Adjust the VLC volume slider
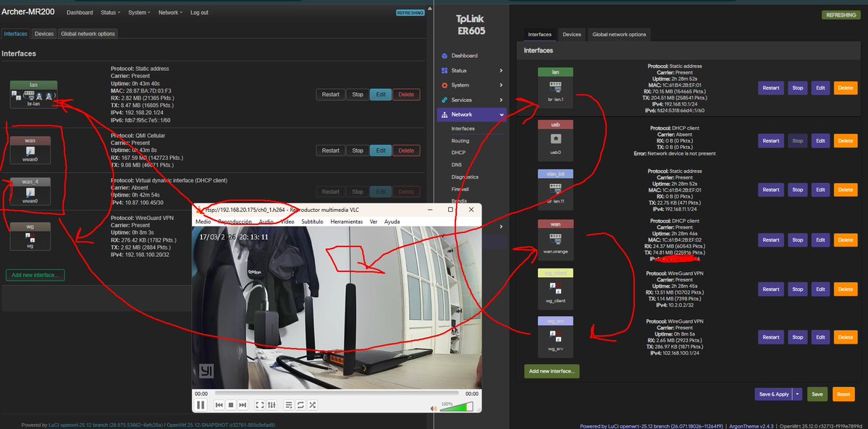The height and width of the screenshot is (429, 868). (457, 407)
